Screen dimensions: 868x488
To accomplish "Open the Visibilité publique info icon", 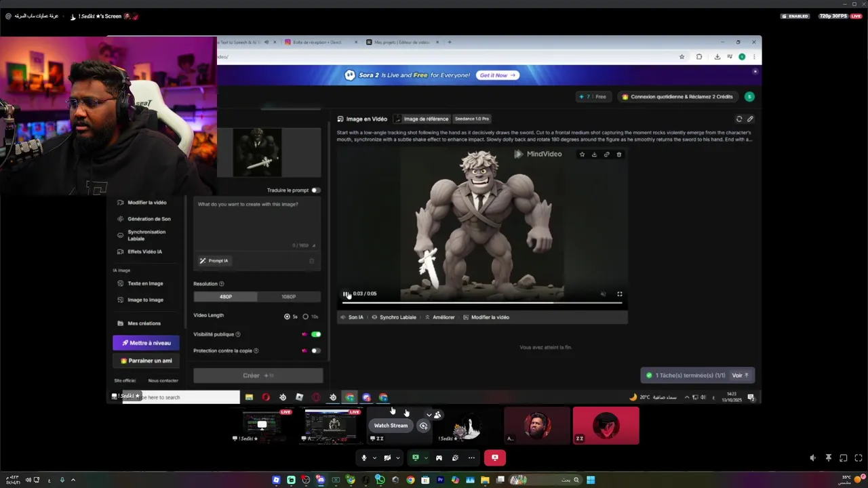I will [x=237, y=334].
